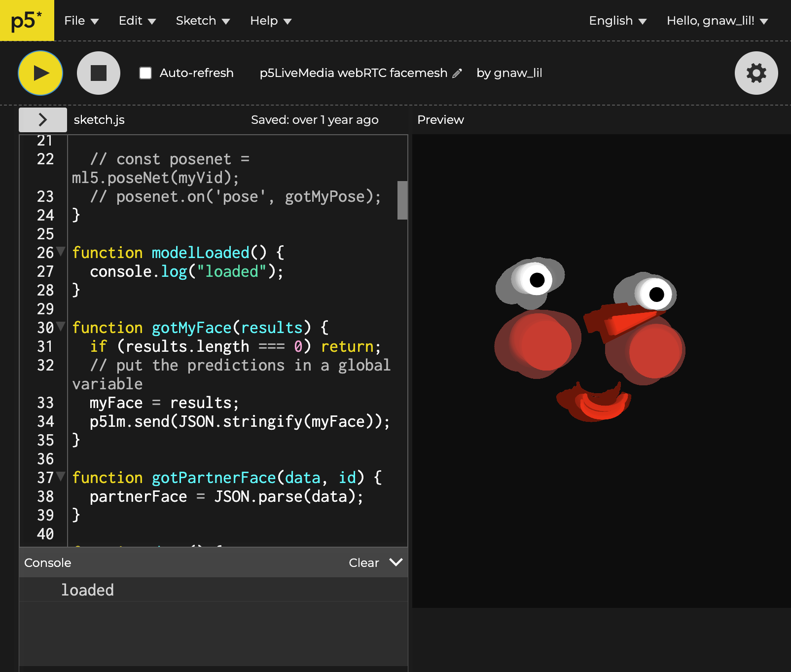Enable the Auto-refresh checkbox
This screenshot has height=672, width=791.
pyautogui.click(x=145, y=73)
